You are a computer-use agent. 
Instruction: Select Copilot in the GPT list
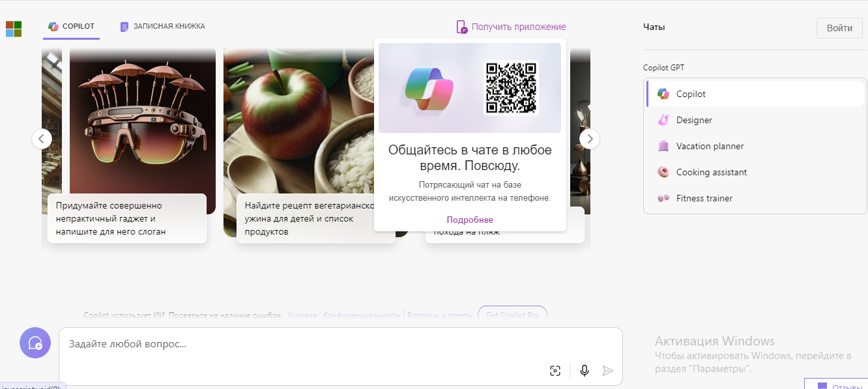(x=756, y=94)
